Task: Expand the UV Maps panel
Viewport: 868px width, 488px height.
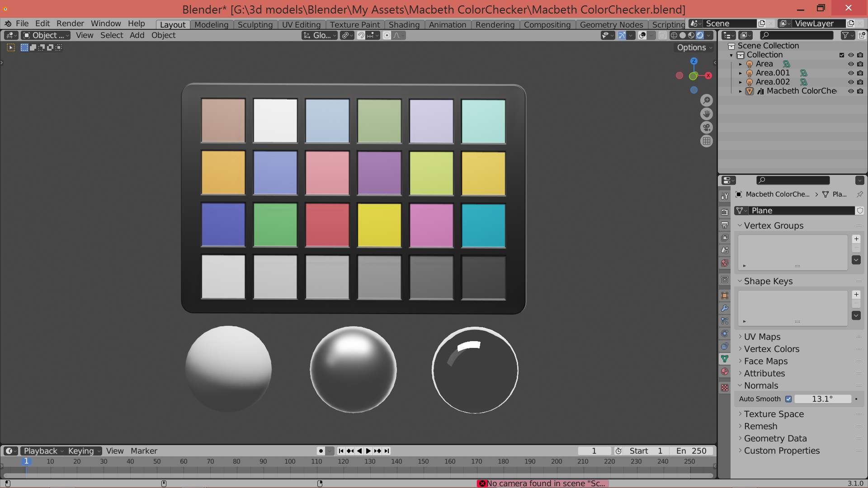Action: 762,337
